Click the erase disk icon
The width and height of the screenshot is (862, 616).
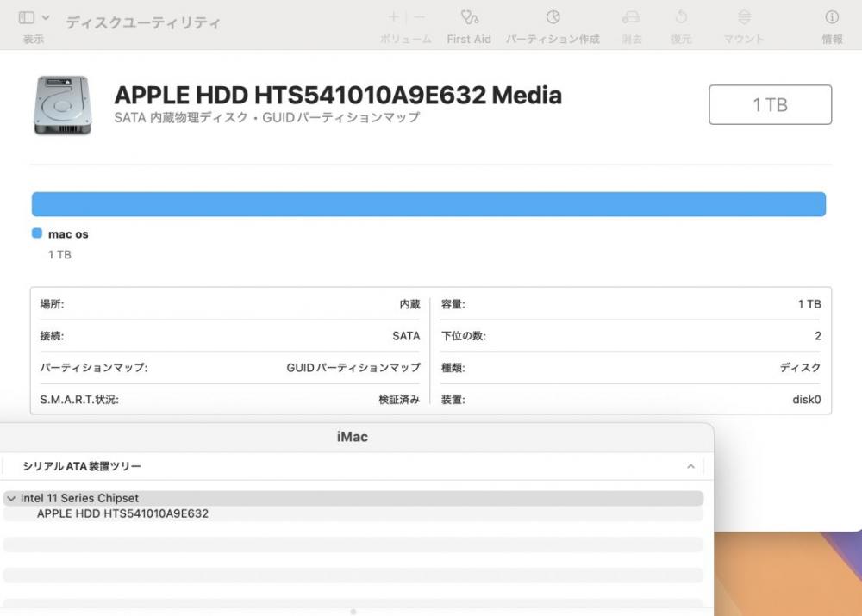[631, 17]
